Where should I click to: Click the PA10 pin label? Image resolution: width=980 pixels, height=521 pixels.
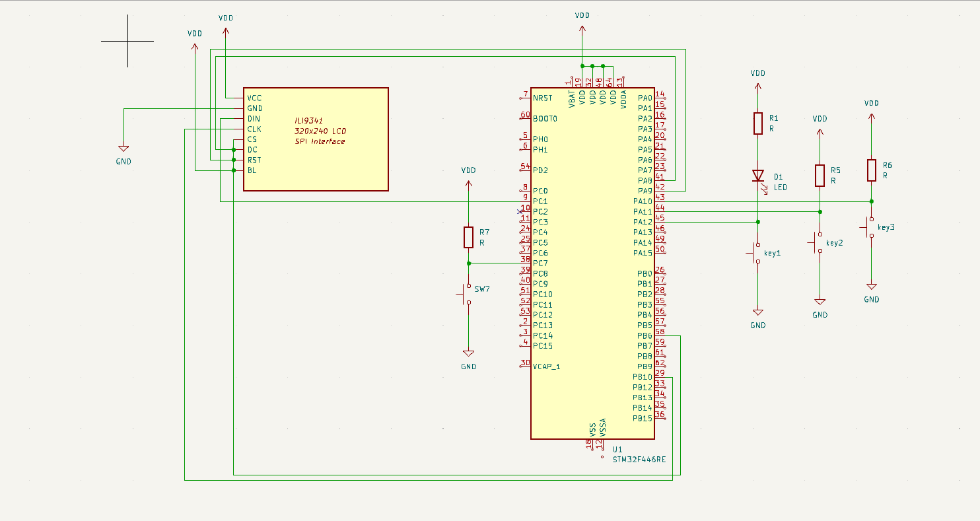click(x=643, y=201)
